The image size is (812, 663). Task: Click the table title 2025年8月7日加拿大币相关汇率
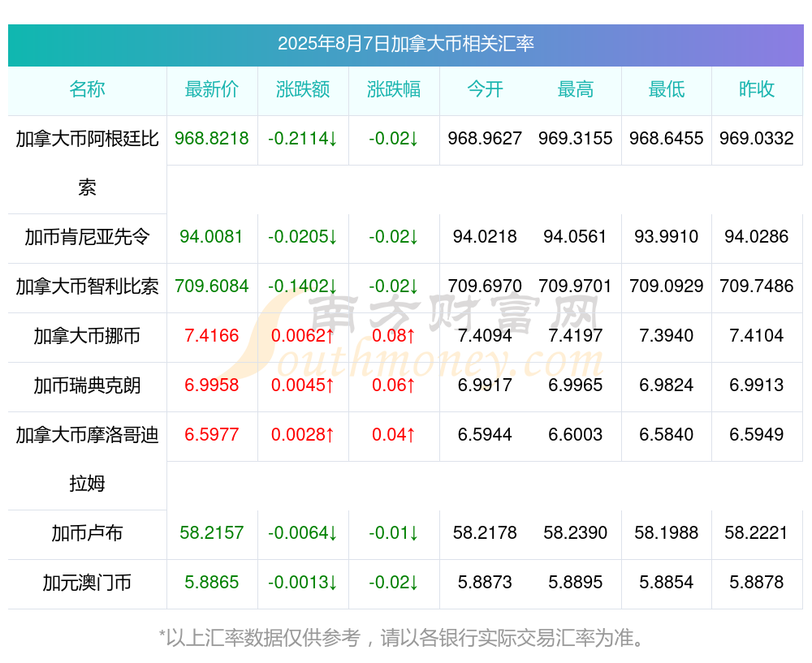(405, 44)
